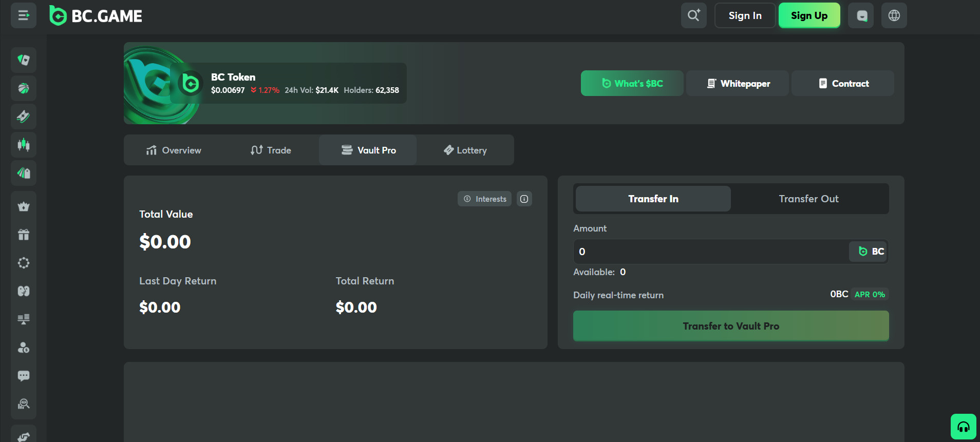Open the candlestick trading sidebar icon

24,144
